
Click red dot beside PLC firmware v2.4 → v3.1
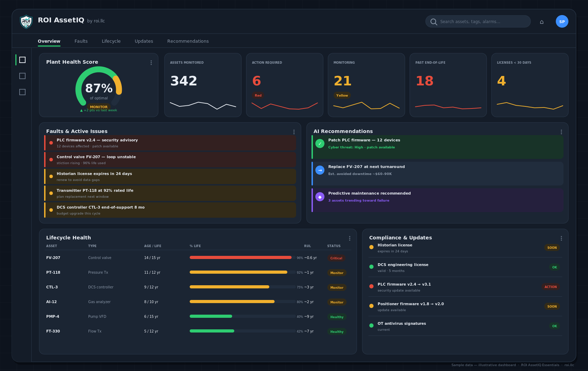point(371,286)
